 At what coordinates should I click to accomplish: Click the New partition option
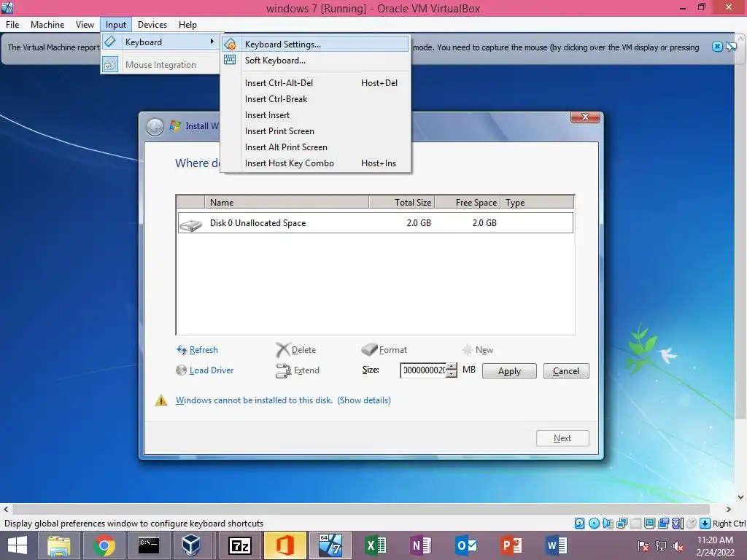pos(477,350)
